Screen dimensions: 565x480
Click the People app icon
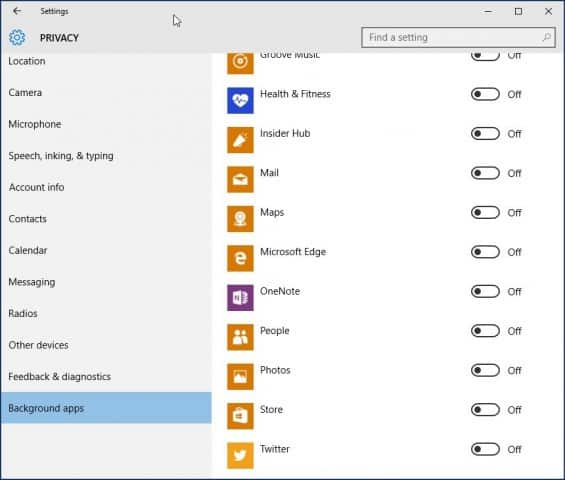[x=240, y=337]
